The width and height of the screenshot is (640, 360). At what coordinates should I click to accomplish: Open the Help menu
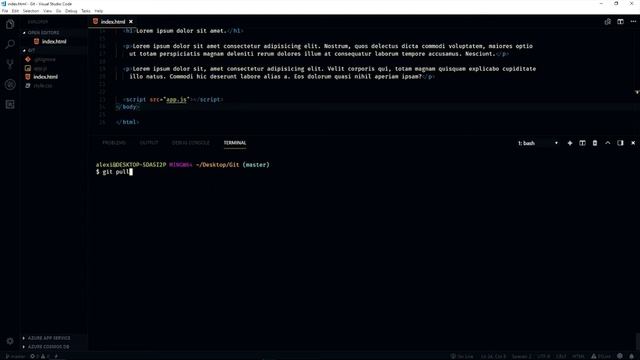99,11
